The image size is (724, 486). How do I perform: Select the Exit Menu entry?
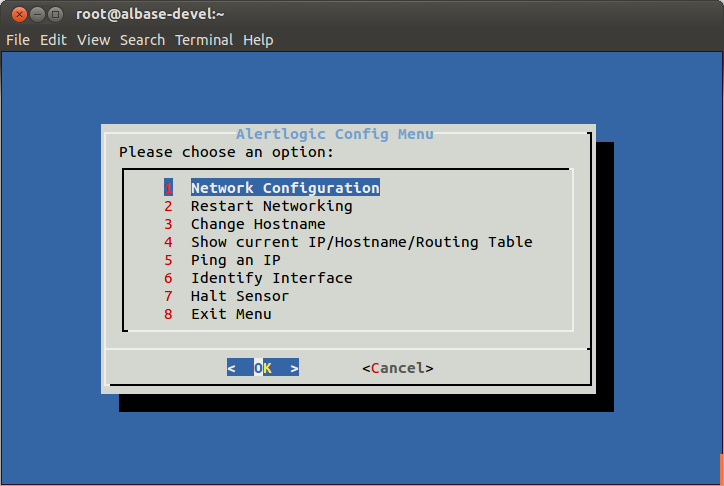(x=231, y=314)
